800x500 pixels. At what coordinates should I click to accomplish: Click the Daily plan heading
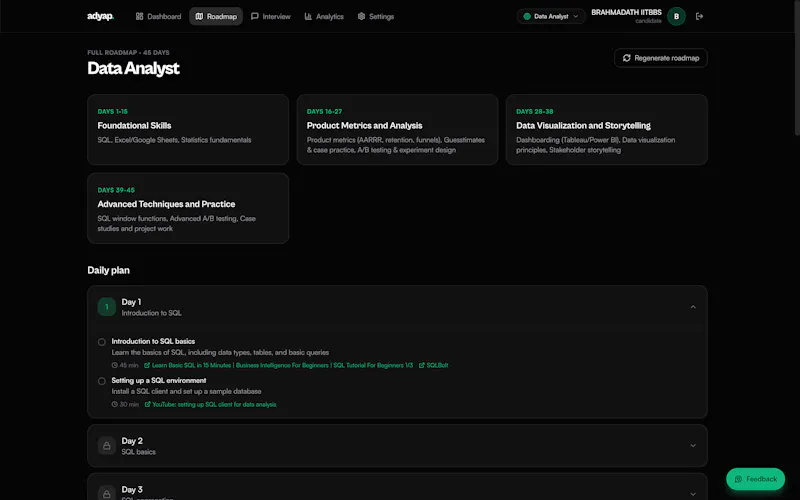[109, 270]
